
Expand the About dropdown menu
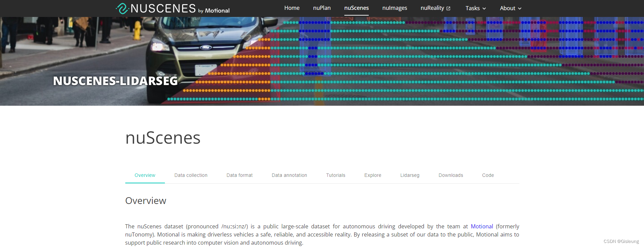pos(511,8)
